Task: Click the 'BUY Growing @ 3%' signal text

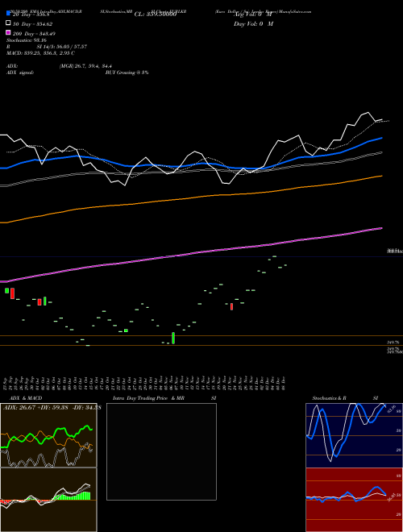Action: point(127,73)
